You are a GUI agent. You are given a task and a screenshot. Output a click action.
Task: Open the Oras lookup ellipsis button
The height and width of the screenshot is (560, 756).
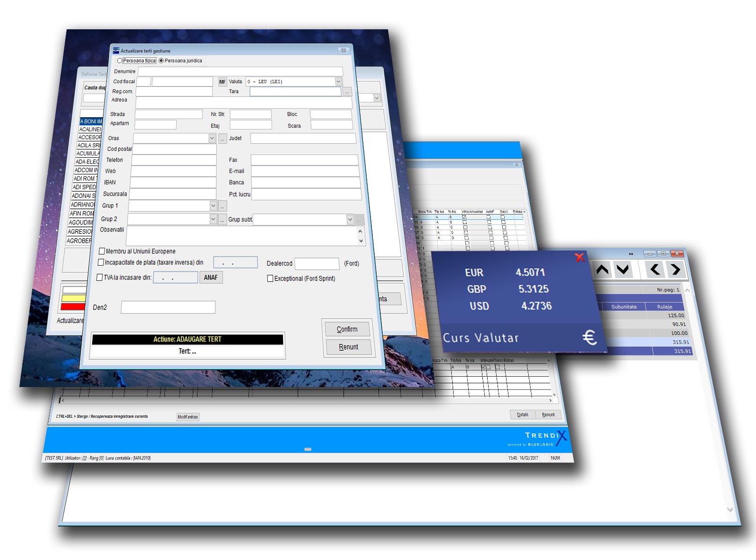point(222,138)
